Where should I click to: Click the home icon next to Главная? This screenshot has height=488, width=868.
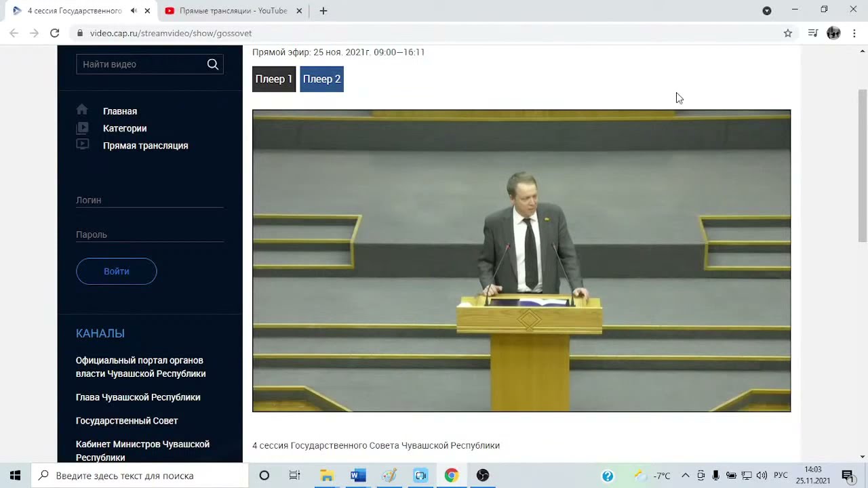click(82, 110)
